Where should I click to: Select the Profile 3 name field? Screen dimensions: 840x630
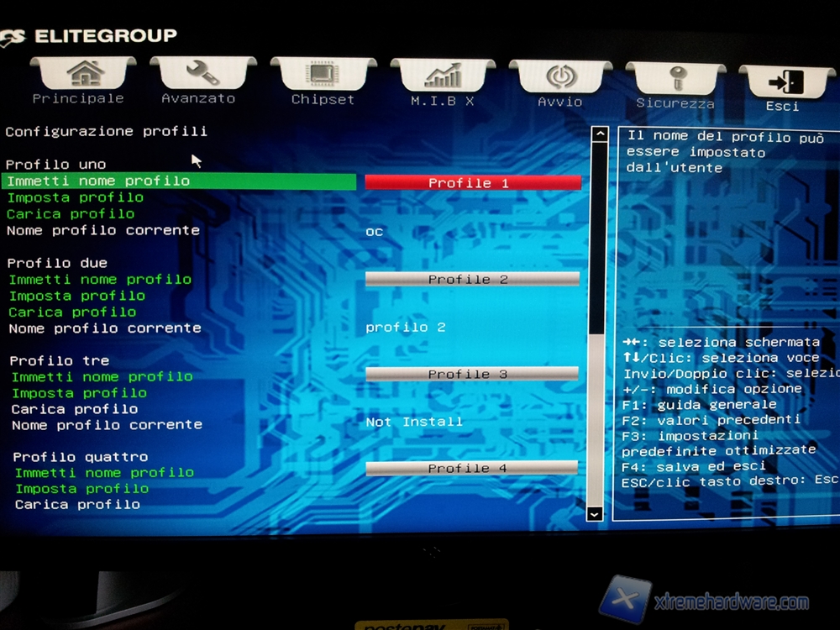pyautogui.click(x=472, y=374)
